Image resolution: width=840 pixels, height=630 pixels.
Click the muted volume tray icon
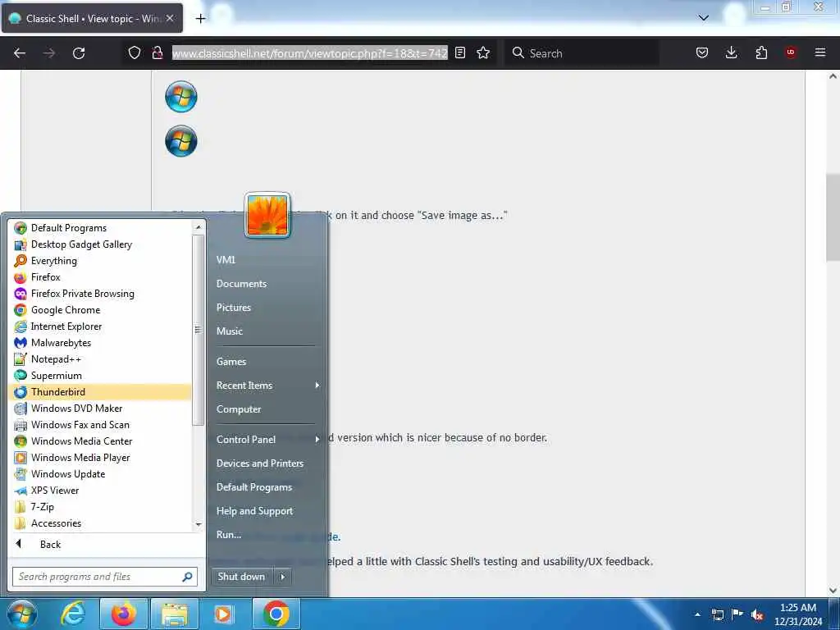pos(757,615)
